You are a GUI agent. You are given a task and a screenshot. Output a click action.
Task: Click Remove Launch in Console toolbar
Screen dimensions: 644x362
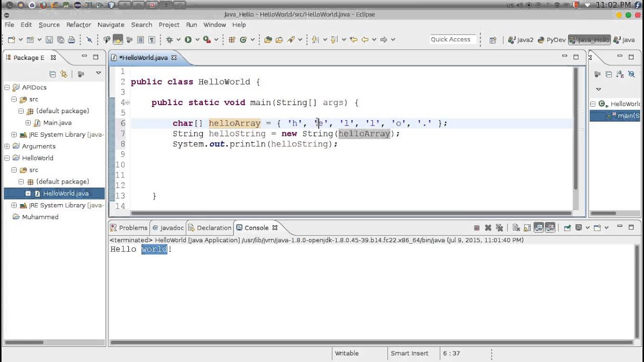point(488,228)
